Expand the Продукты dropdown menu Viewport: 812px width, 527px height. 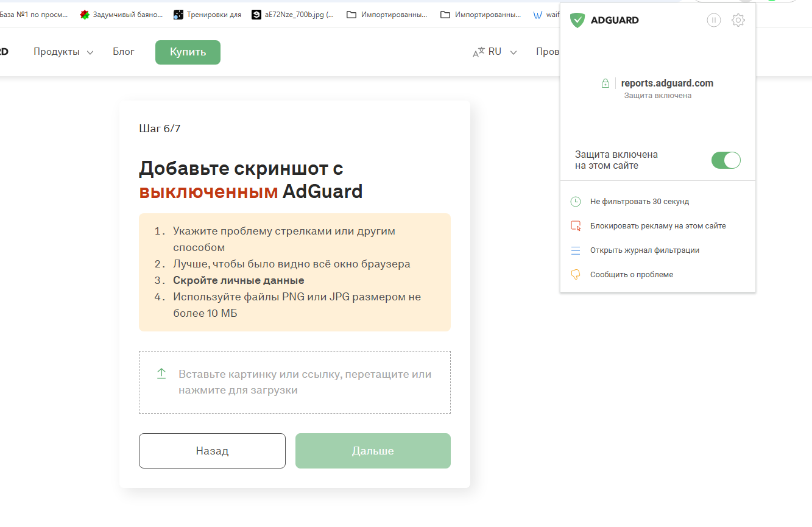click(63, 52)
